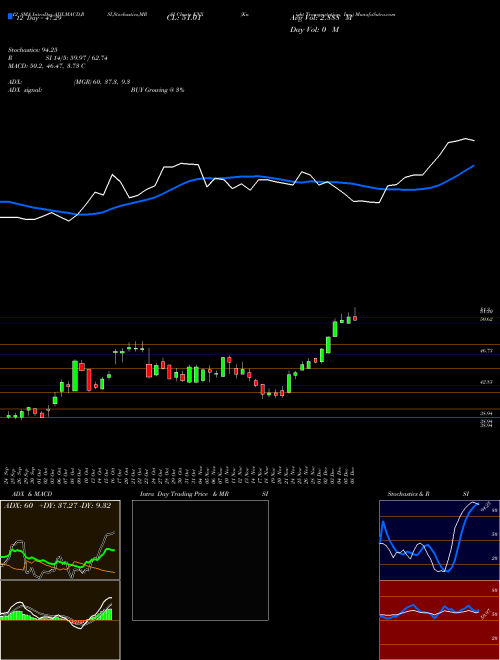The width and height of the screenshot is (500, 660).
Task: Open the empty intraday trading price panel
Action: point(200,560)
